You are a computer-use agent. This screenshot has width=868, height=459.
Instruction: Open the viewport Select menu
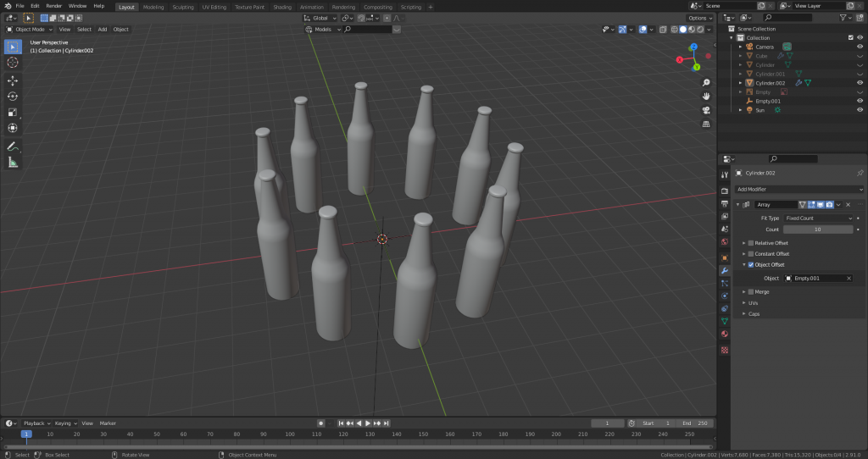point(84,30)
